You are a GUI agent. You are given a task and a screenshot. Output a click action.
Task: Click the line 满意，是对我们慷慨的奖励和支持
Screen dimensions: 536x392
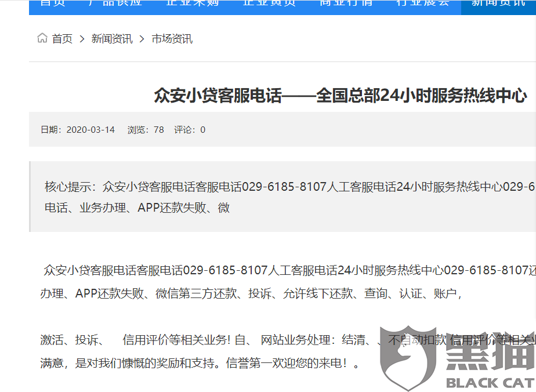click(200, 363)
